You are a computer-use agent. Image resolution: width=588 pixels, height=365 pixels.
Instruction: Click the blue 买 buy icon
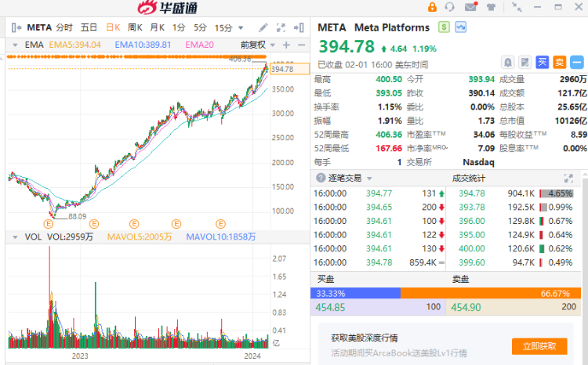click(x=542, y=62)
